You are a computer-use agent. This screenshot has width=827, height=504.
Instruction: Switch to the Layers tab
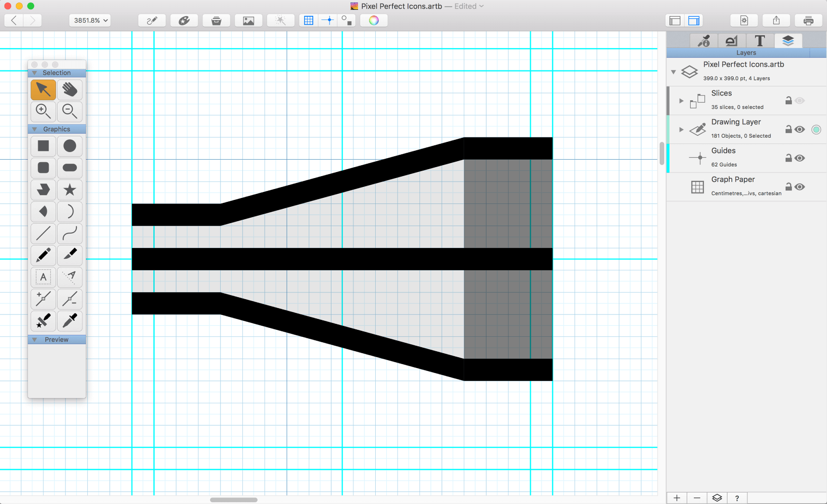click(x=788, y=41)
